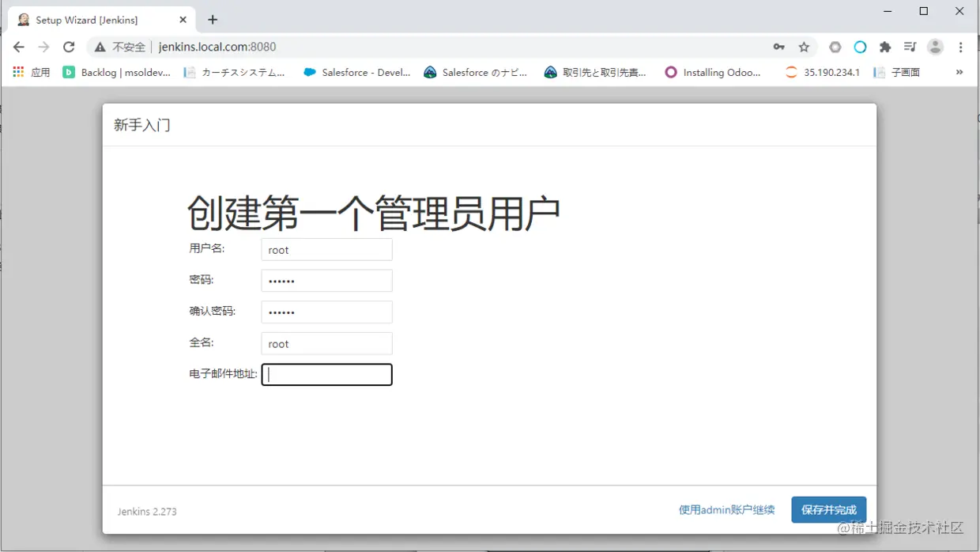Screen dimensions: 980x552
Task: Open the 35.190.234.1 bookmark
Action: (x=823, y=72)
